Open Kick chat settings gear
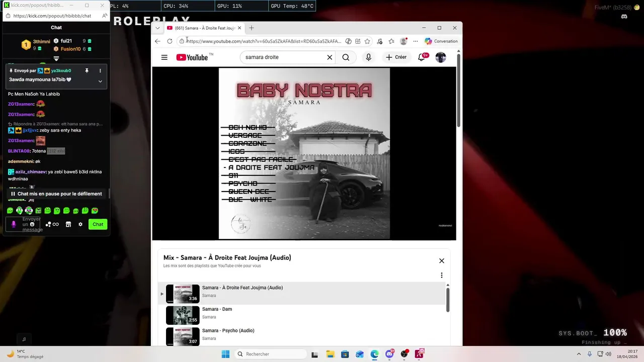 coord(80,224)
